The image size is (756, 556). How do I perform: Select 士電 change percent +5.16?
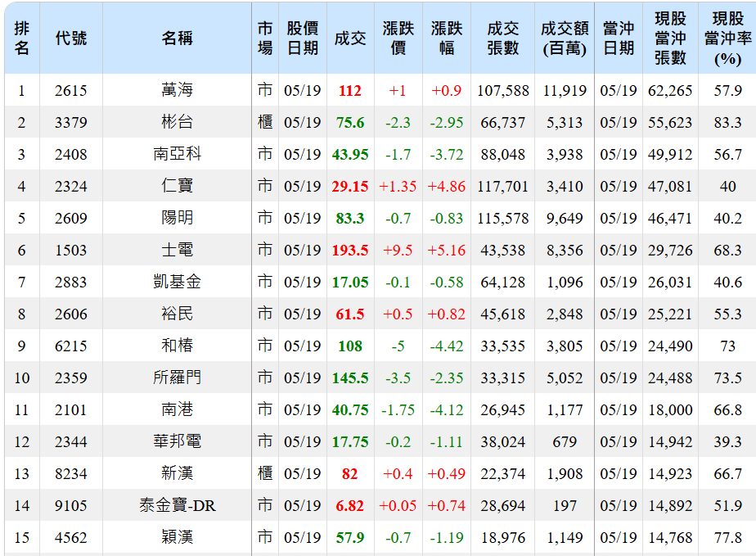click(447, 250)
